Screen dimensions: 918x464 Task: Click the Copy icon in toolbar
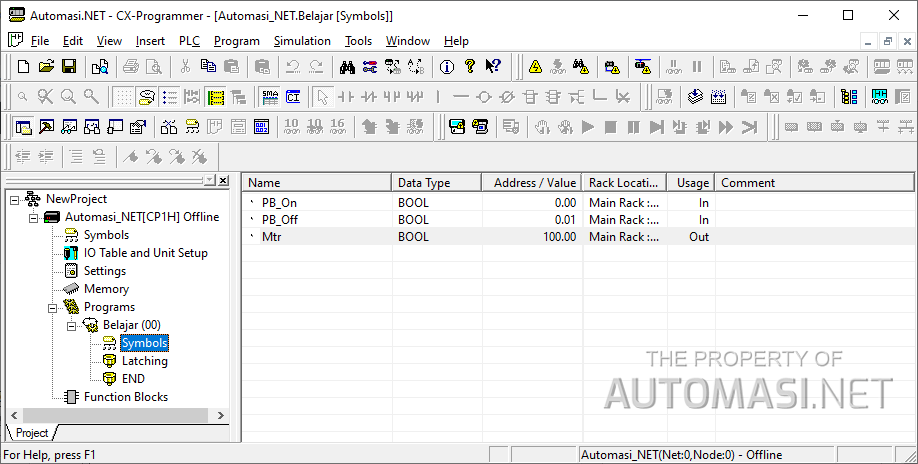point(208,67)
